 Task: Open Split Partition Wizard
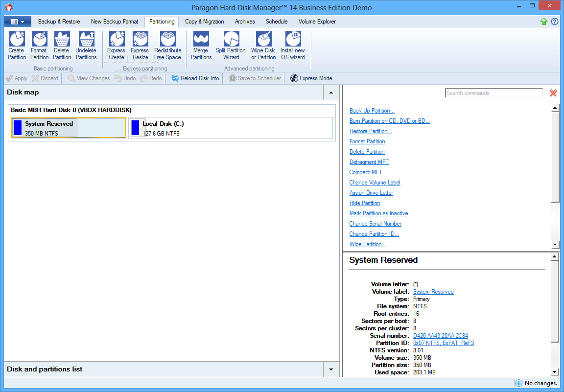[x=231, y=46]
